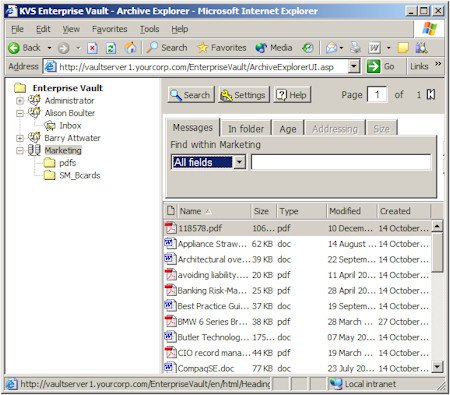This screenshot has width=450, height=395.
Task: Expand the Administrator archive node
Action: tap(20, 101)
